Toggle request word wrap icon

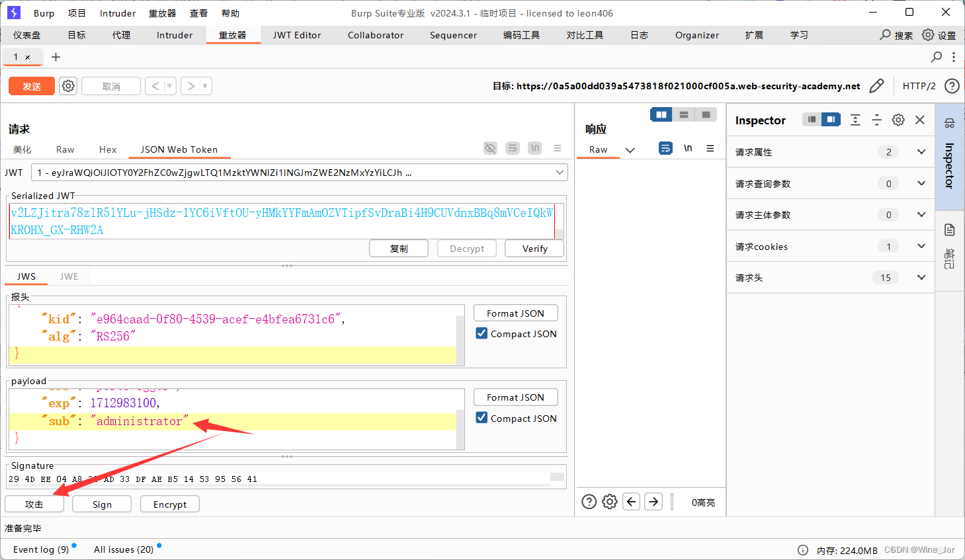(513, 148)
